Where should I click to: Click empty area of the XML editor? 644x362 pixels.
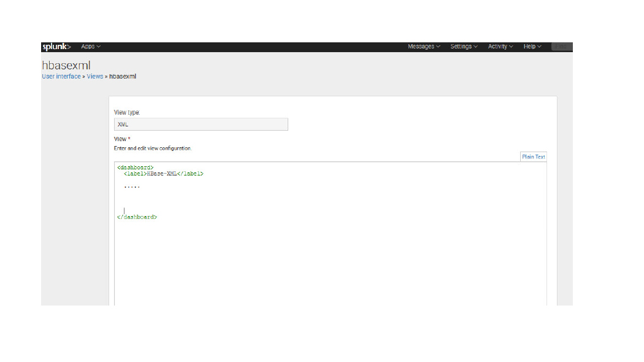330,264
